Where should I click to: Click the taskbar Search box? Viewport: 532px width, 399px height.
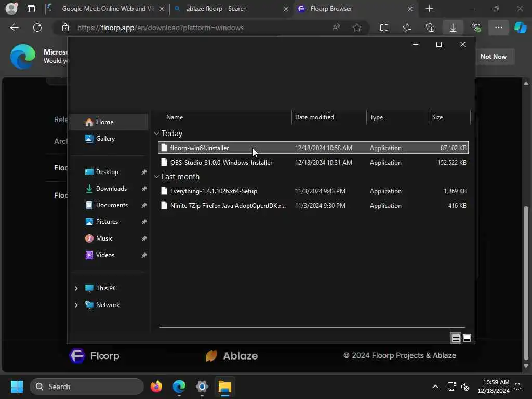(x=87, y=387)
